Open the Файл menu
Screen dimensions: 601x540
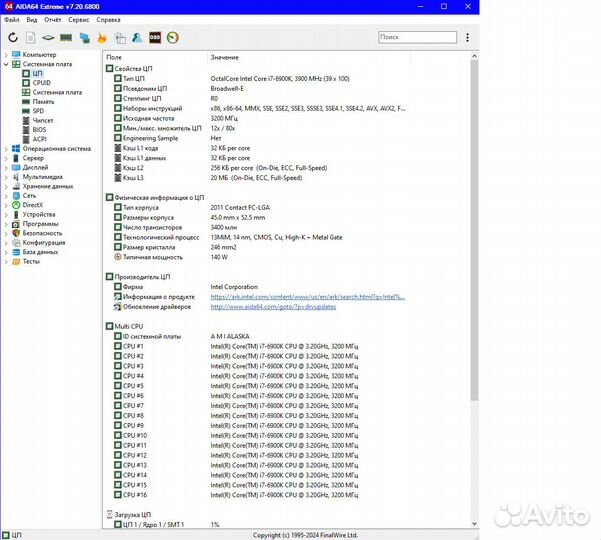pos(11,20)
